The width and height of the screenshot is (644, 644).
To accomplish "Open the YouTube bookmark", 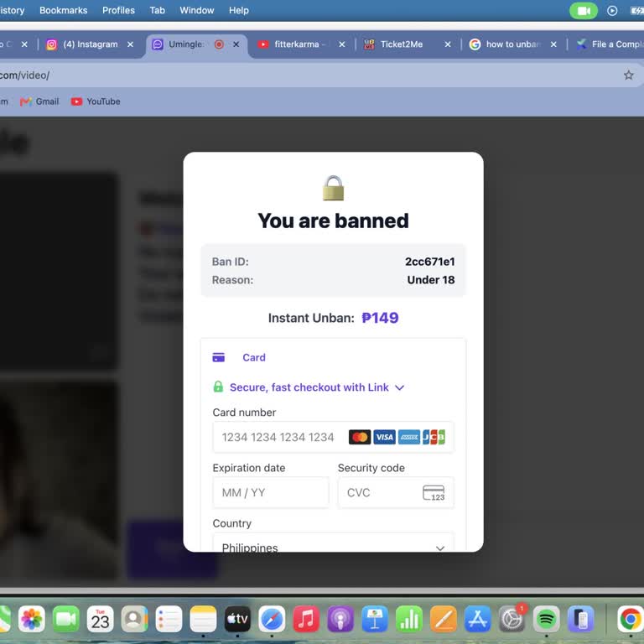I will (x=96, y=101).
